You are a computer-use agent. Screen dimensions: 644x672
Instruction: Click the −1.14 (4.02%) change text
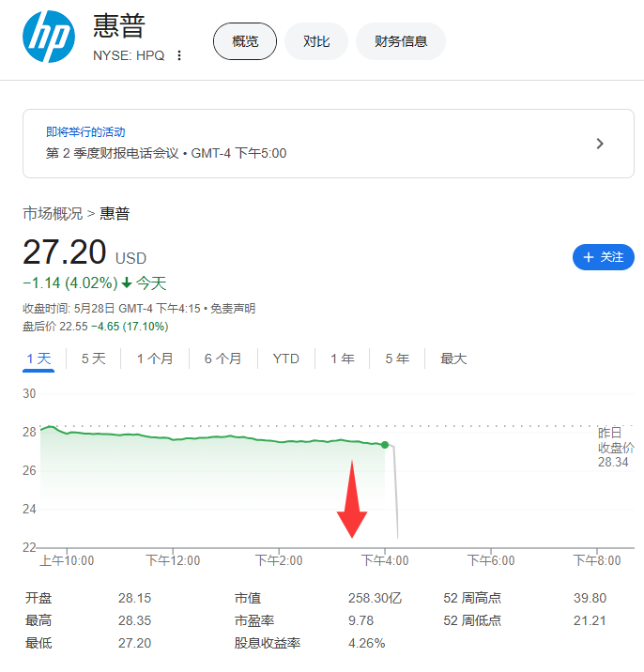pyautogui.click(x=70, y=283)
